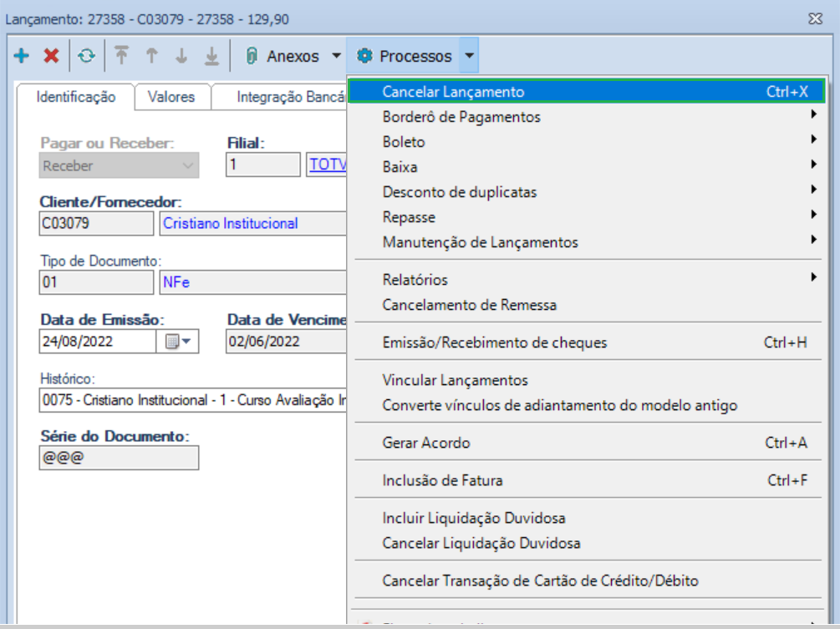
Task: Click the C03079 client code field
Action: 96,223
